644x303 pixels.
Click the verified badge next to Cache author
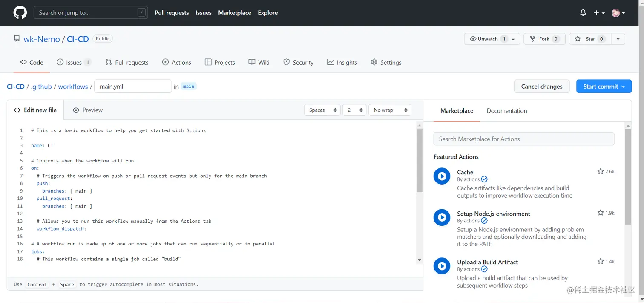pos(484,179)
